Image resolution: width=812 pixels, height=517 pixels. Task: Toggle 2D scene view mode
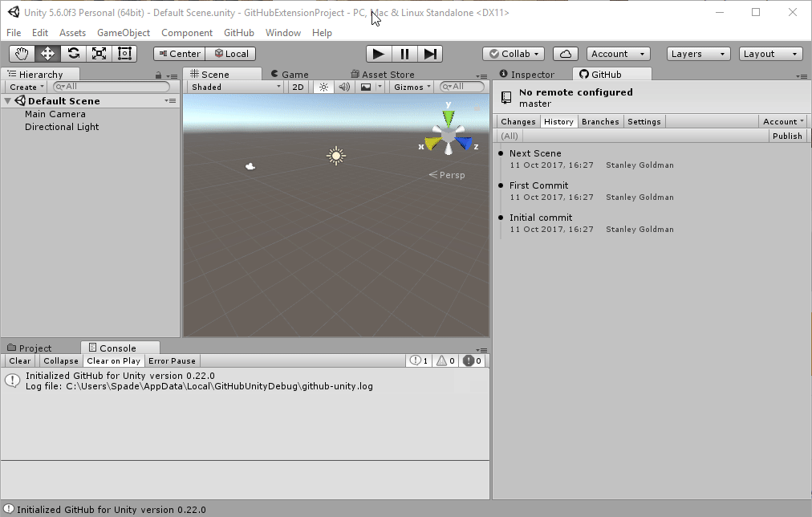coord(298,87)
